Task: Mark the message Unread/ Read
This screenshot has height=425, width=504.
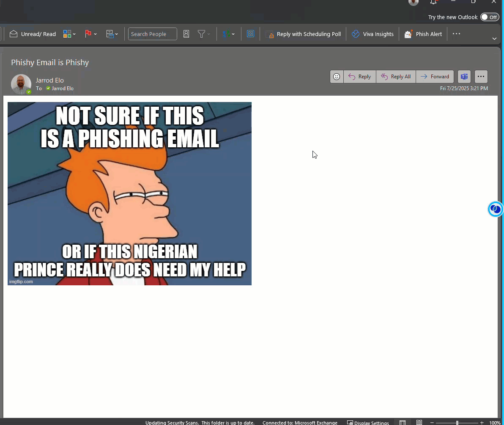Action: coord(33,34)
